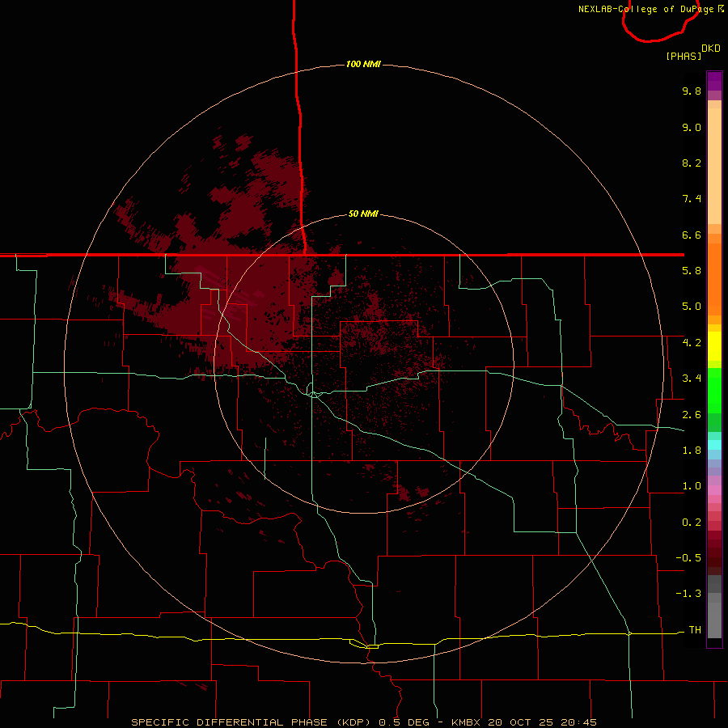This screenshot has height=728, width=728.
Task: Click the 1.0 color scale value
Action: 692,486
